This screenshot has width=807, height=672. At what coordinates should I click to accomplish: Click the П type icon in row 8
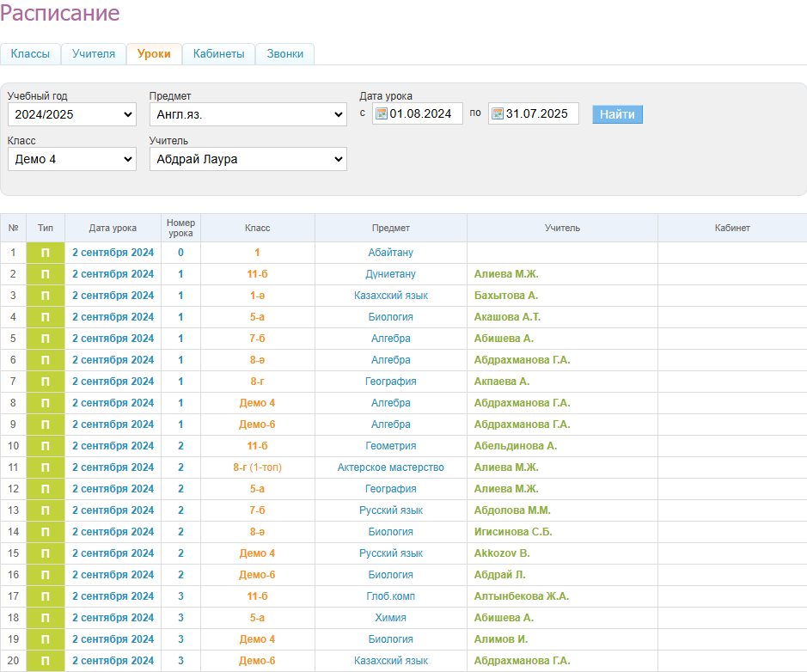(46, 403)
